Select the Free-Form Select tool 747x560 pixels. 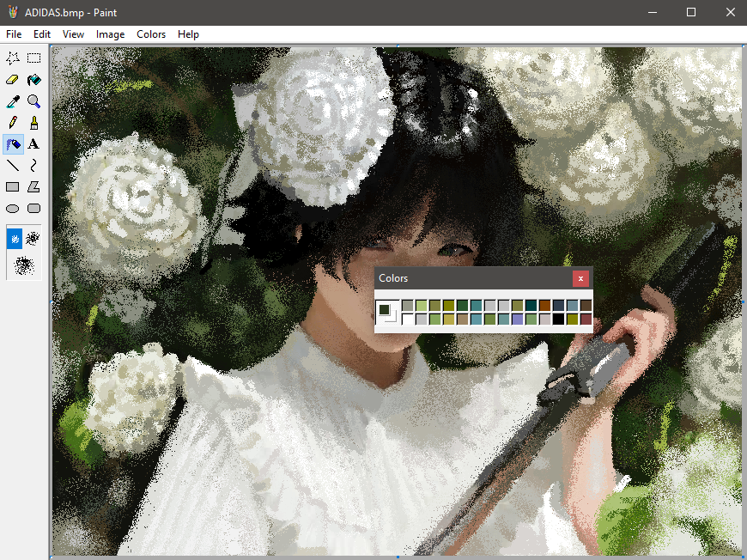[13, 58]
